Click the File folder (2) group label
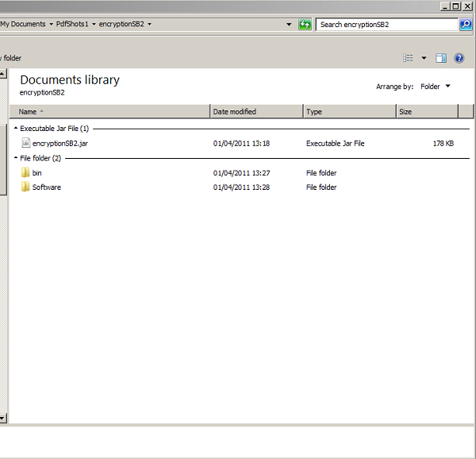 click(40, 158)
